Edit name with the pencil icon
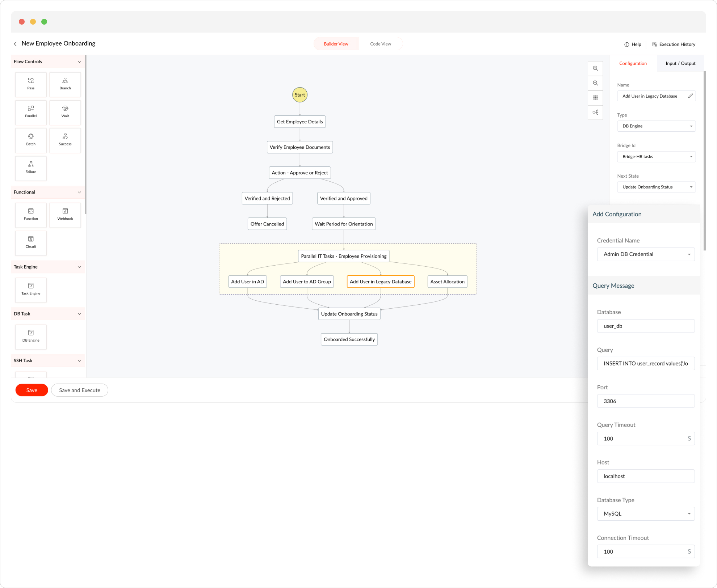This screenshot has height=588, width=717. pyautogui.click(x=690, y=96)
